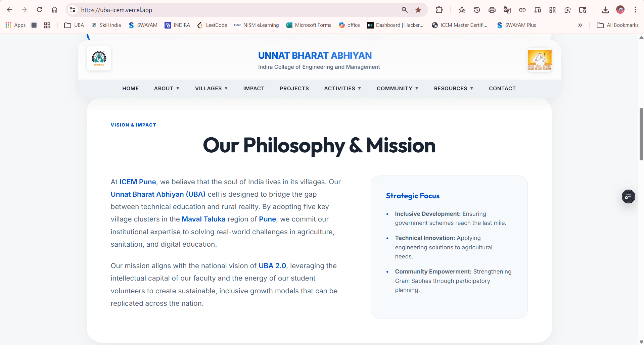644x345 pixels.
Task: Open the PROJECTS nav item
Action: point(294,89)
